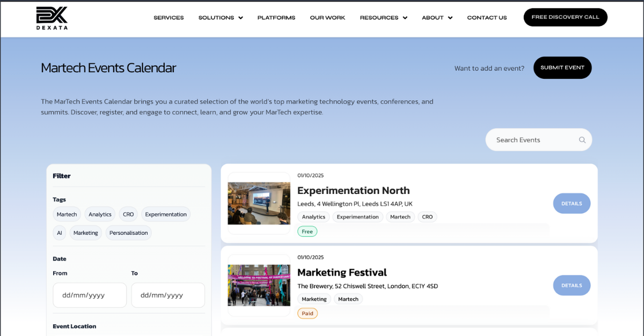Image resolution: width=644 pixels, height=336 pixels.
Task: Enable the Personalisation filter tag
Action: click(x=128, y=233)
